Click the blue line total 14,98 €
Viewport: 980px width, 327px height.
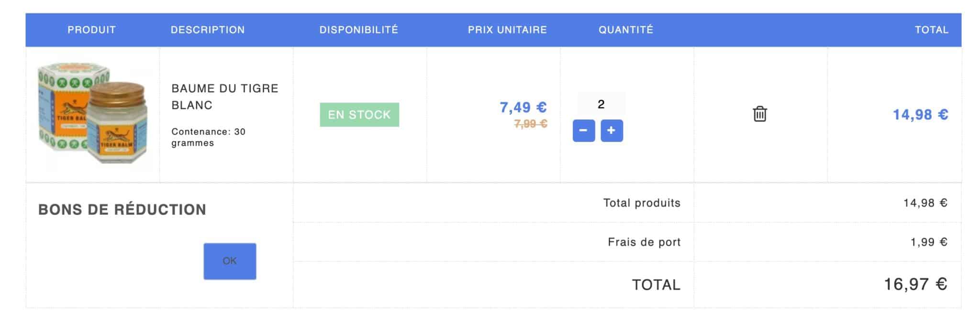(x=920, y=115)
